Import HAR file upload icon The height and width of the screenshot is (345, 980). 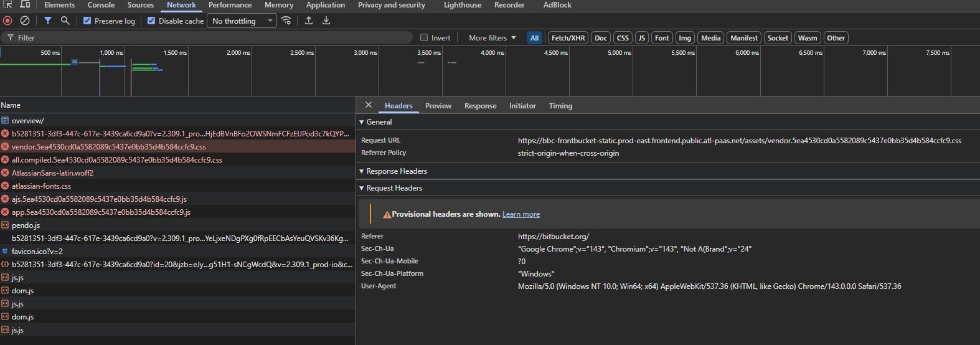click(x=308, y=21)
